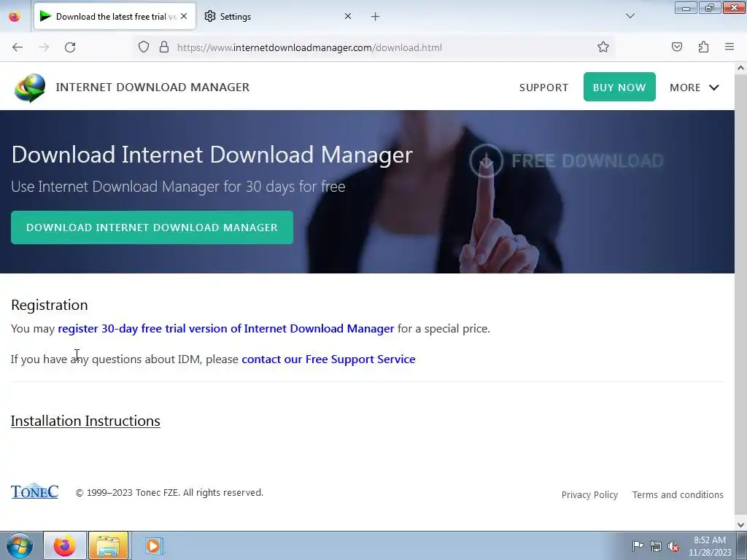Open the Save to Pocket icon

pyautogui.click(x=676, y=47)
